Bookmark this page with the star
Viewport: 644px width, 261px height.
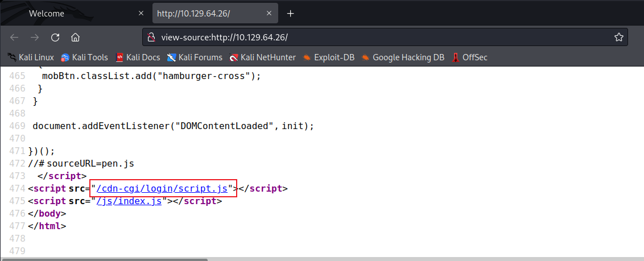click(618, 38)
